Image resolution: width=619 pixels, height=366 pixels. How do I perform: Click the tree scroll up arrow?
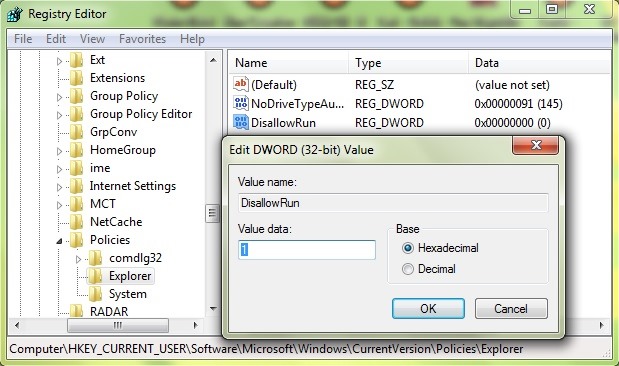point(213,60)
